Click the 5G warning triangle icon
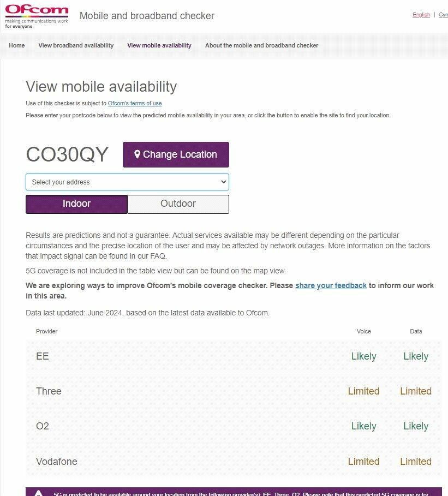Screen dimensions: 448x496 tap(39, 493)
